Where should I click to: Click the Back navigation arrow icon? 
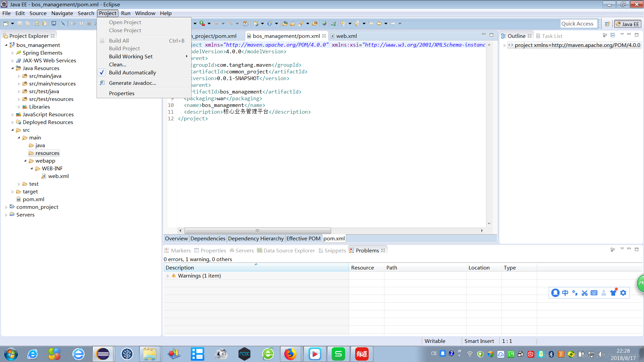pos(379,23)
